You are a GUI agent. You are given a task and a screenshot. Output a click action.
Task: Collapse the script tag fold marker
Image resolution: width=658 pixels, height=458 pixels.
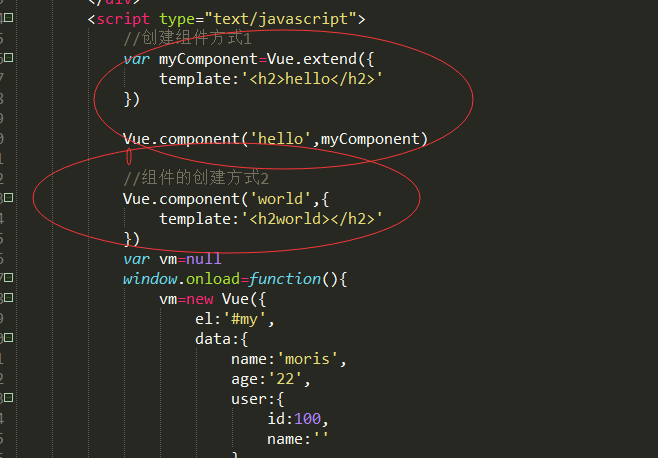(x=9, y=18)
